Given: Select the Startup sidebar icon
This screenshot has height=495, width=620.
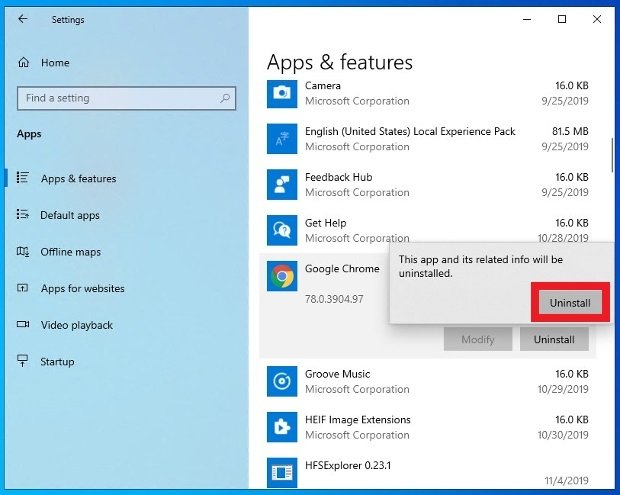Looking at the screenshot, I should (23, 360).
